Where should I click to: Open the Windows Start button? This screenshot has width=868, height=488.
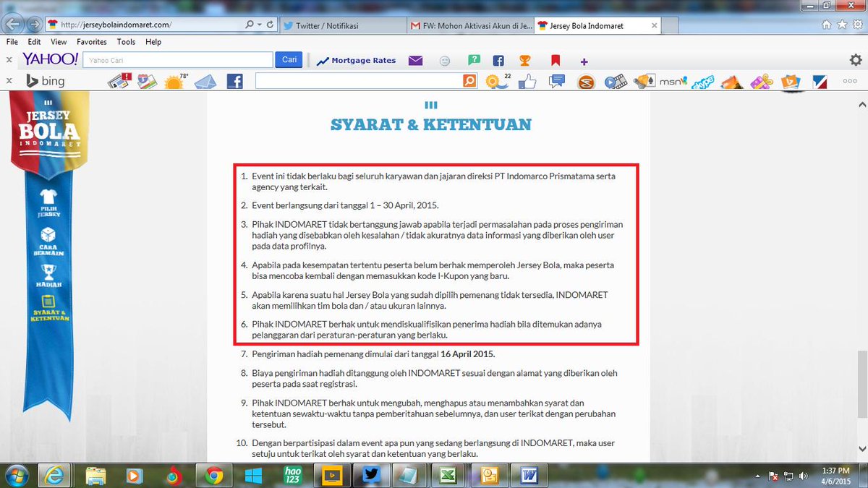(x=16, y=475)
